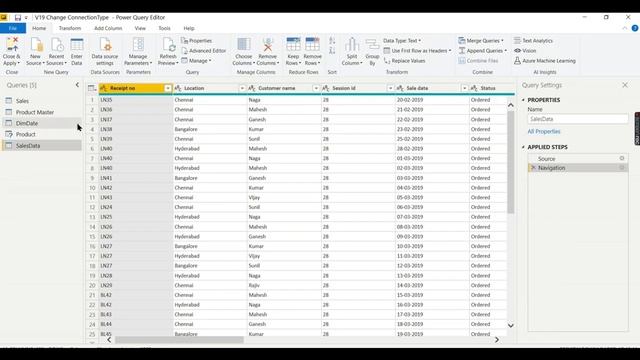Collapse the Queries pane
The image size is (640, 360).
tap(77, 85)
